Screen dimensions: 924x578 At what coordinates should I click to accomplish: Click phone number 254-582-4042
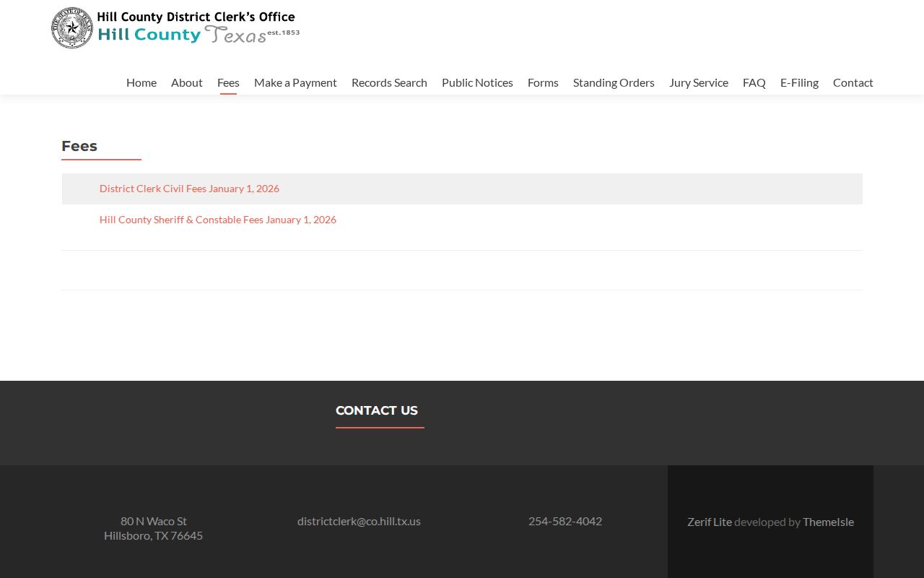tap(565, 521)
